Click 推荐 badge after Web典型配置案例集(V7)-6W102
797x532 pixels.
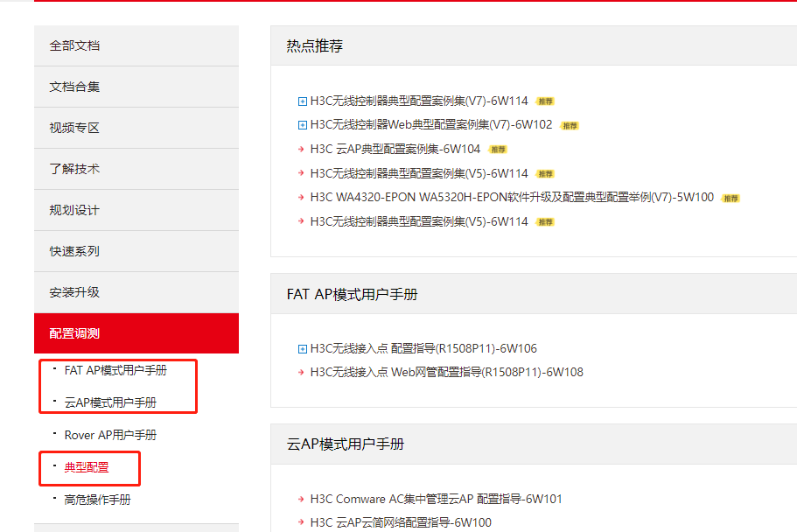570,125
